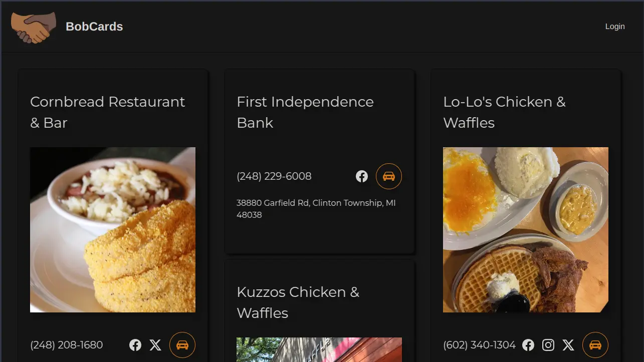Open First Independence Bank's Facebook page
The height and width of the screenshot is (362, 644).
(x=362, y=176)
